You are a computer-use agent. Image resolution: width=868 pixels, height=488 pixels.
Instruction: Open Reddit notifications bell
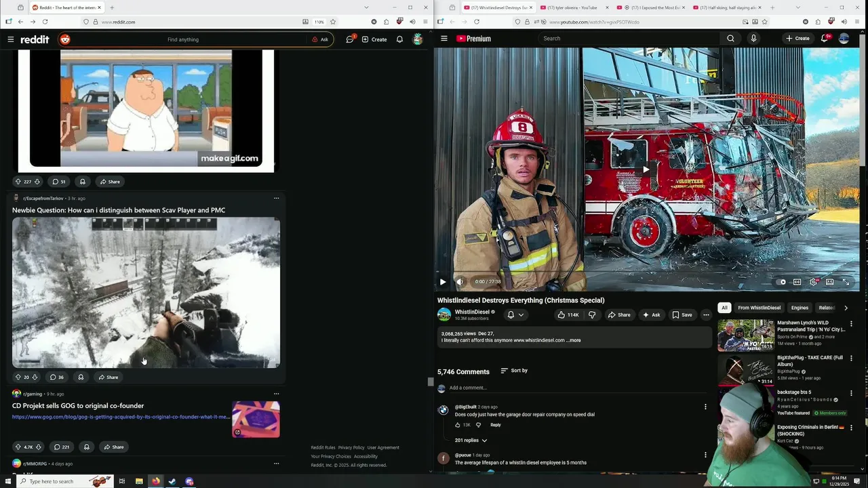point(399,39)
